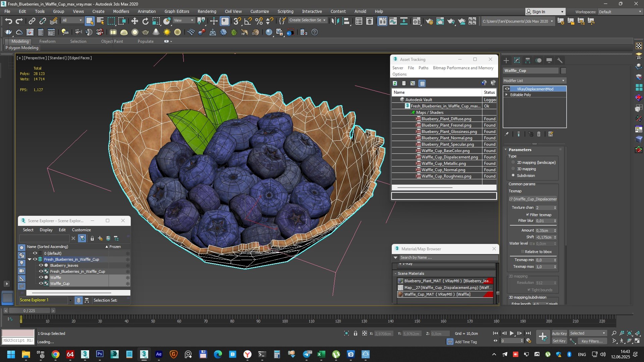
Task: Open the Modify command panel tab
Action: coord(517,60)
